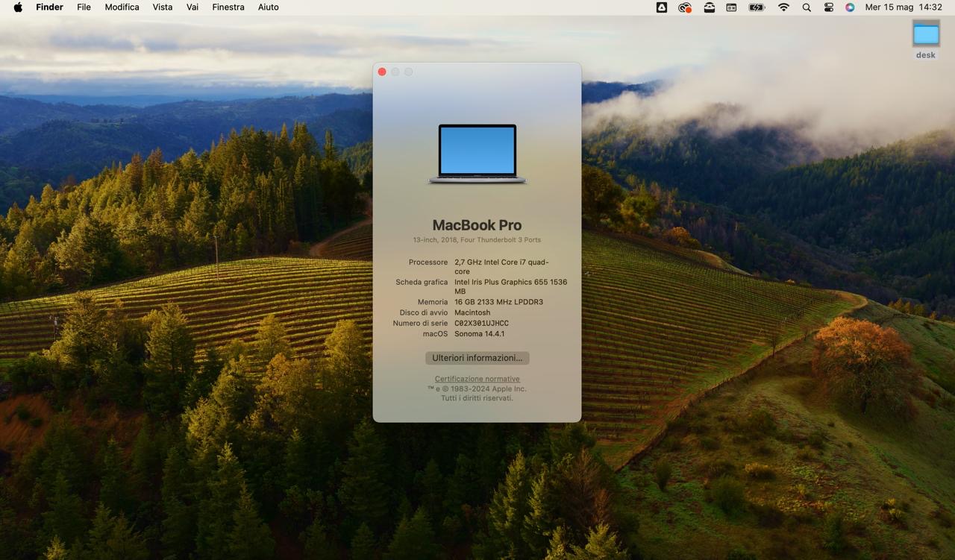Open the Finestra menu
This screenshot has width=955, height=560.
click(x=228, y=7)
